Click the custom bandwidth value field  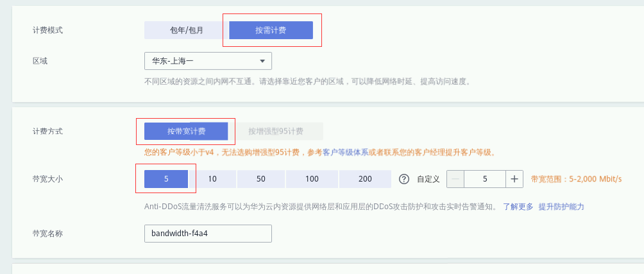pyautogui.click(x=485, y=179)
